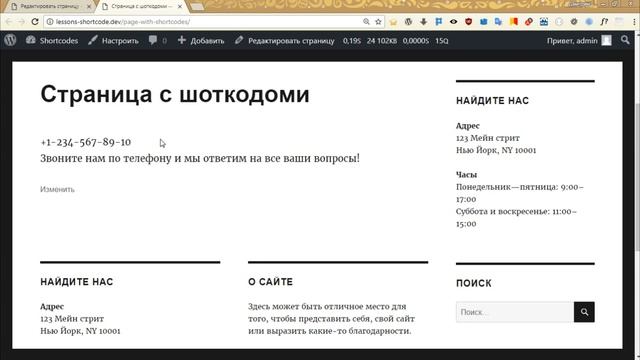The height and width of the screenshot is (360, 640).
Task: Click the 24 102KB memory stat
Action: coord(382,41)
